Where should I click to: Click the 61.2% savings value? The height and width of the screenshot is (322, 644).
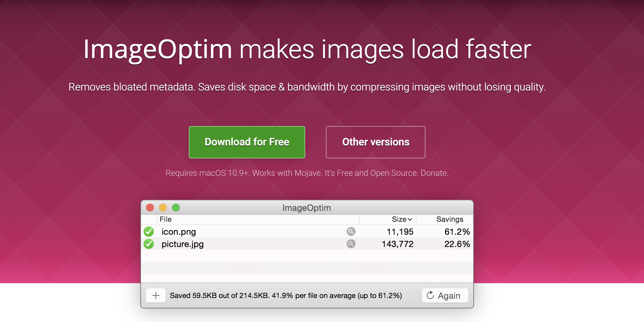457,232
